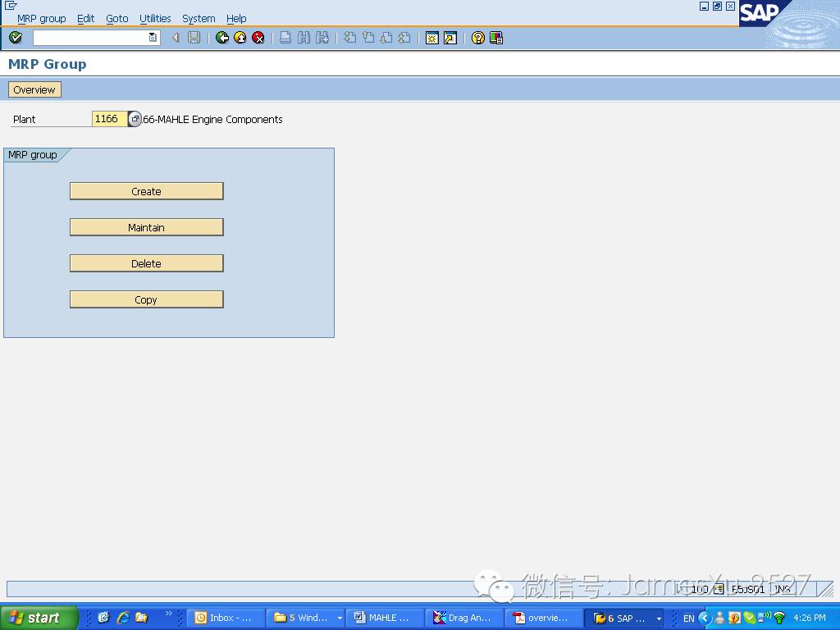This screenshot has height=630, width=840.
Task: Open the 6 SAP taskbar group
Action: click(623, 618)
